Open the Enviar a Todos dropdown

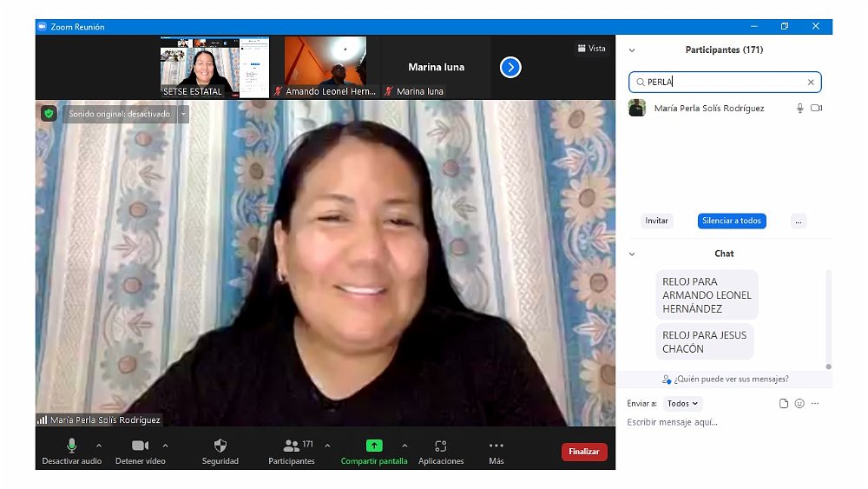[x=682, y=404]
